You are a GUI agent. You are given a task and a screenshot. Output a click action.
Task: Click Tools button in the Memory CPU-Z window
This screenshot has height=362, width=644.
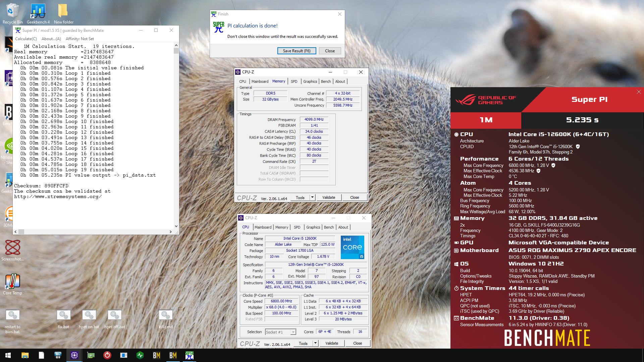300,197
